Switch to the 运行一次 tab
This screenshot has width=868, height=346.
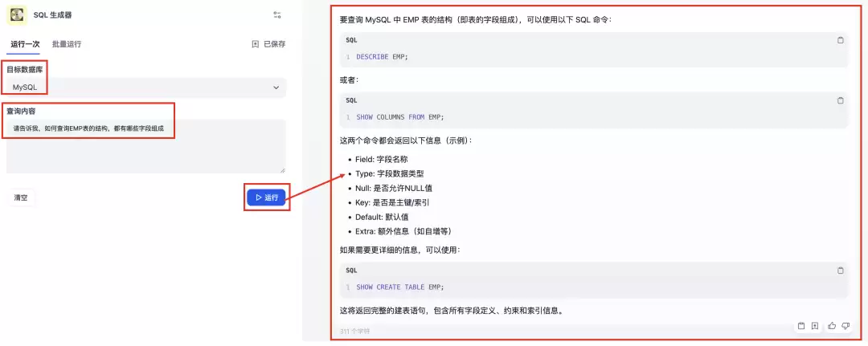pos(25,44)
